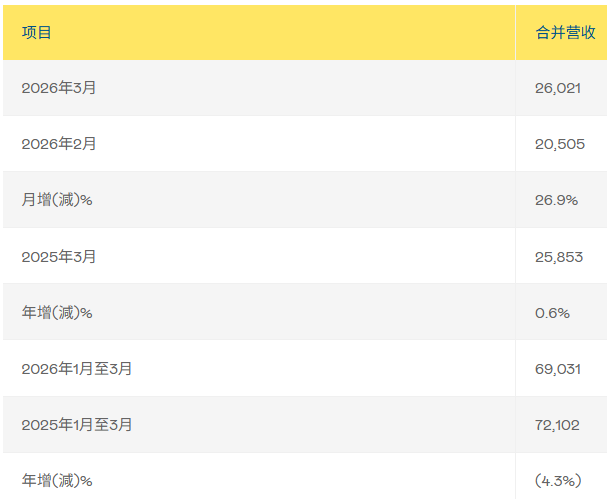607x499 pixels.
Task: Click the 25,853 revenue value
Action: pyautogui.click(x=559, y=256)
